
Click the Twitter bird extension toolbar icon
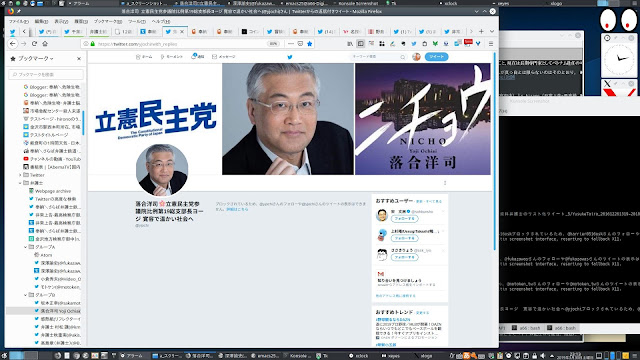[414, 44]
